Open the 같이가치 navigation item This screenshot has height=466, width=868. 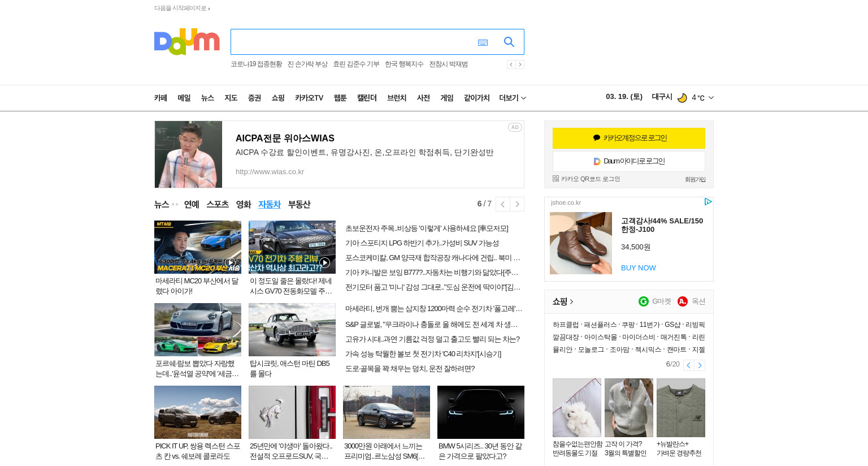(477, 98)
